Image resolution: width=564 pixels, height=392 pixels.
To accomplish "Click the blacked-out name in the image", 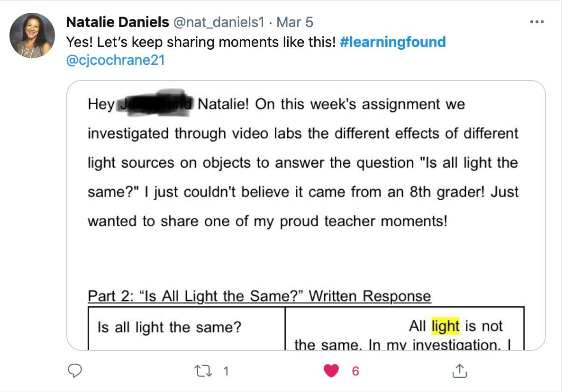I will point(154,103).
